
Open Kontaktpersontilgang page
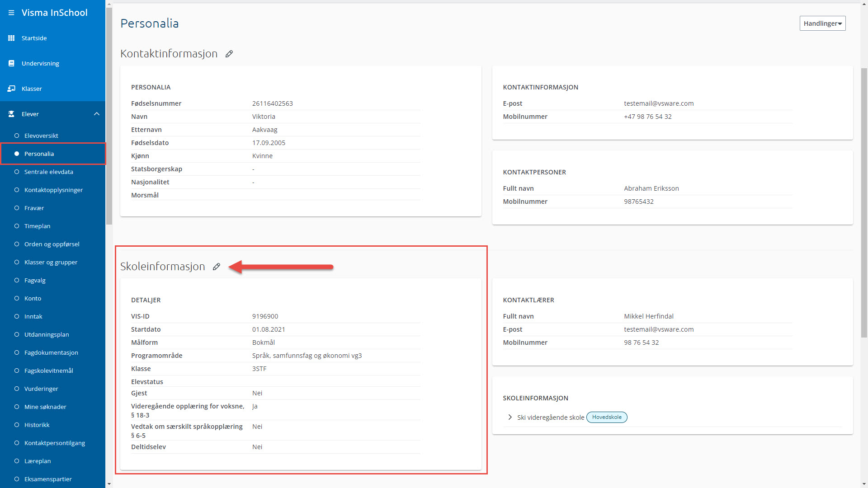click(54, 443)
